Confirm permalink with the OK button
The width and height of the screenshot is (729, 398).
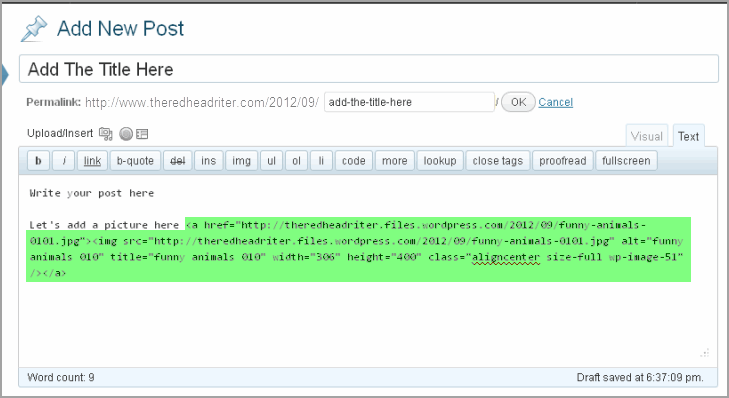518,102
